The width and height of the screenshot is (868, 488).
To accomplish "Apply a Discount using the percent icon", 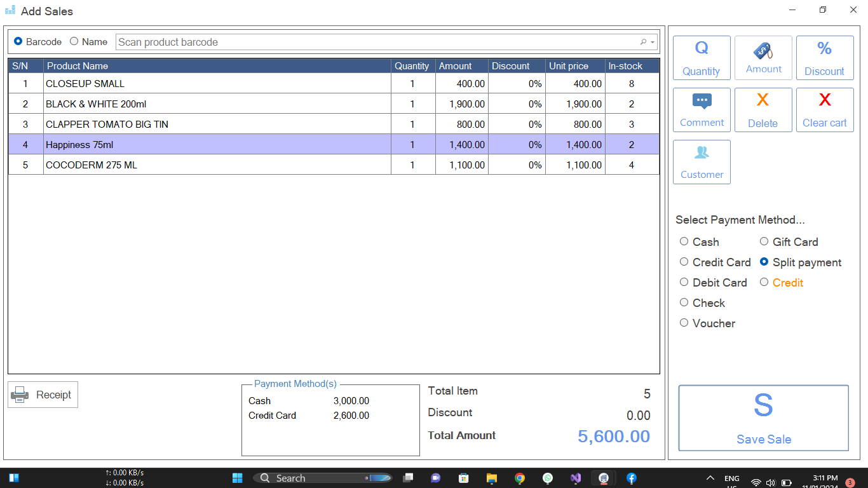I will click(x=824, y=58).
